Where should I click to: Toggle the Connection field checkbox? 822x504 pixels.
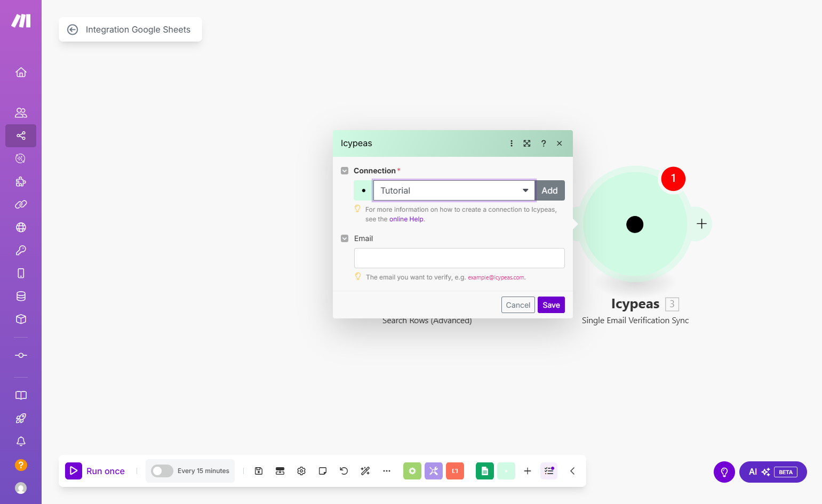(345, 171)
